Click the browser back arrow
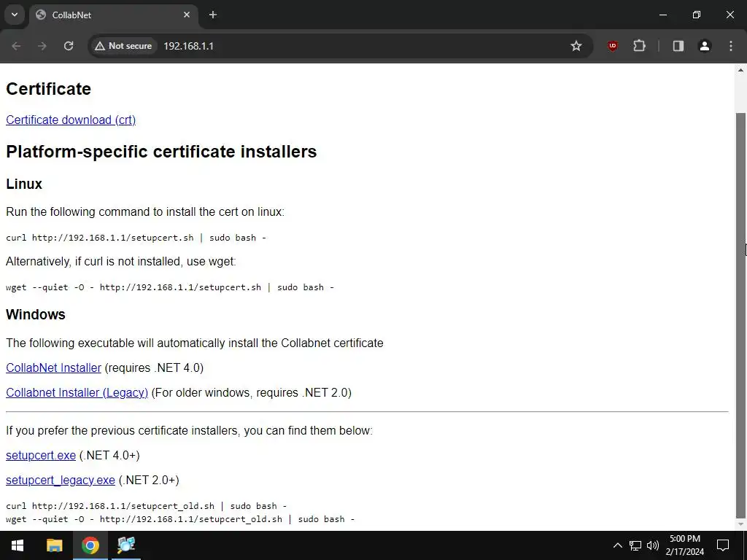747x560 pixels. (16, 46)
